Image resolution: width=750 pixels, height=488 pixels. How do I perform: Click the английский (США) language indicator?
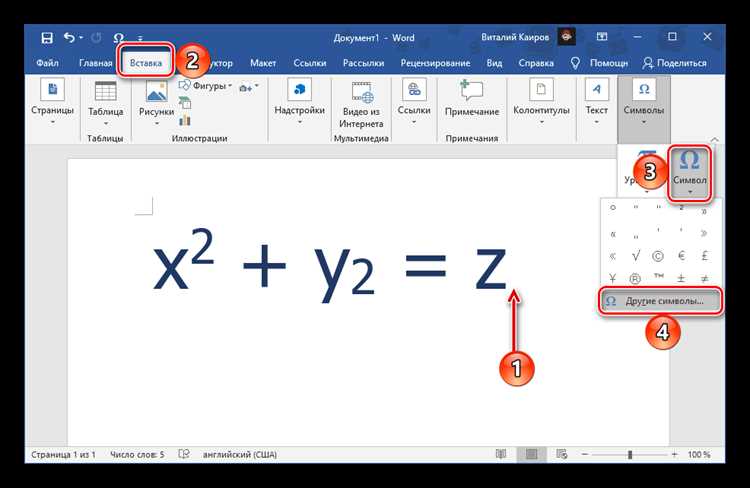coord(240,455)
